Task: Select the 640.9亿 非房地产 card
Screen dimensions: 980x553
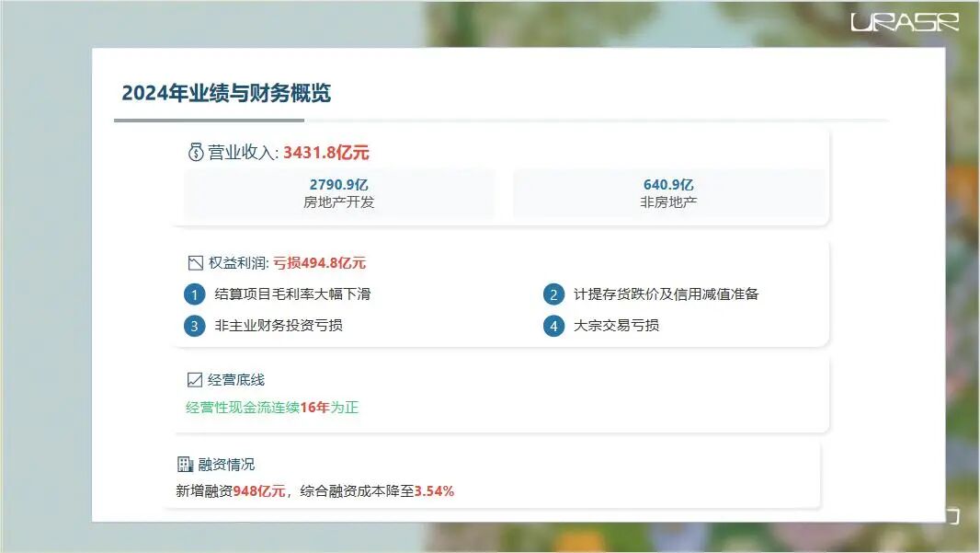Action: (668, 193)
